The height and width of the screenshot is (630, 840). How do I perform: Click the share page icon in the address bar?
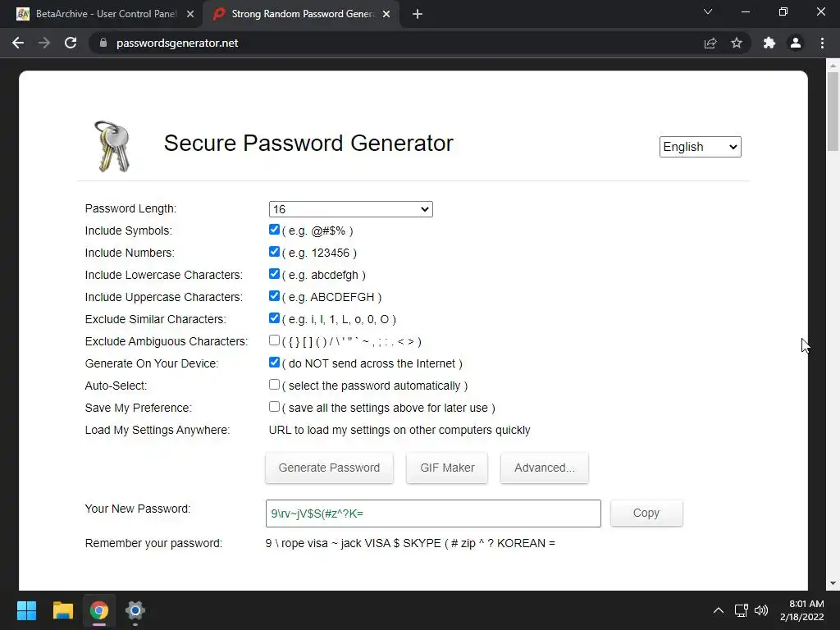pyautogui.click(x=710, y=43)
